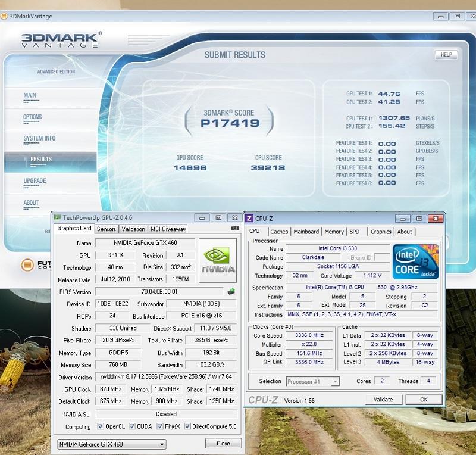Click the 3DMarkVantage title bar icon
476x455 pixels.
[x=4, y=16]
